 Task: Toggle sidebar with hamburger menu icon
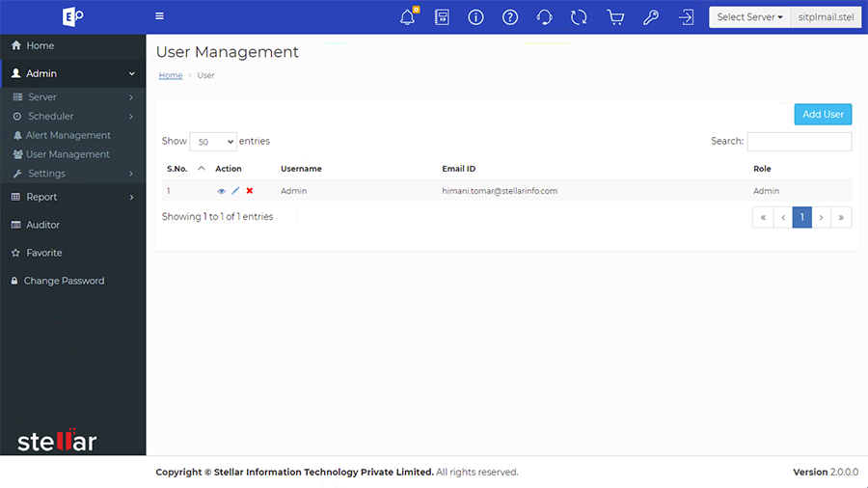click(x=159, y=16)
